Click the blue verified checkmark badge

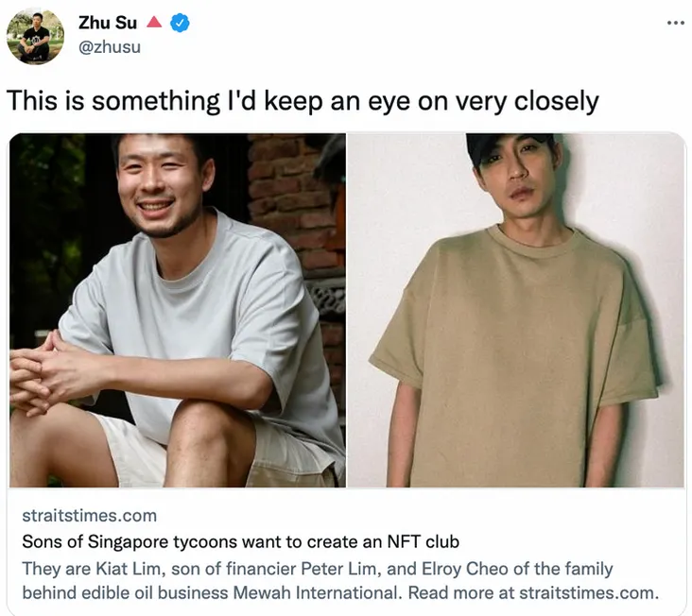(x=180, y=23)
